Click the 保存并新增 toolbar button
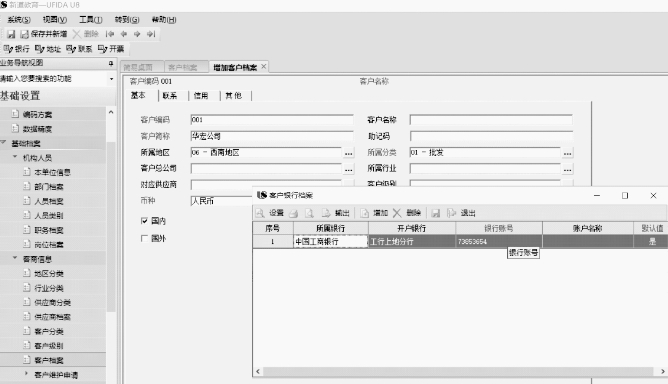 tap(44, 34)
